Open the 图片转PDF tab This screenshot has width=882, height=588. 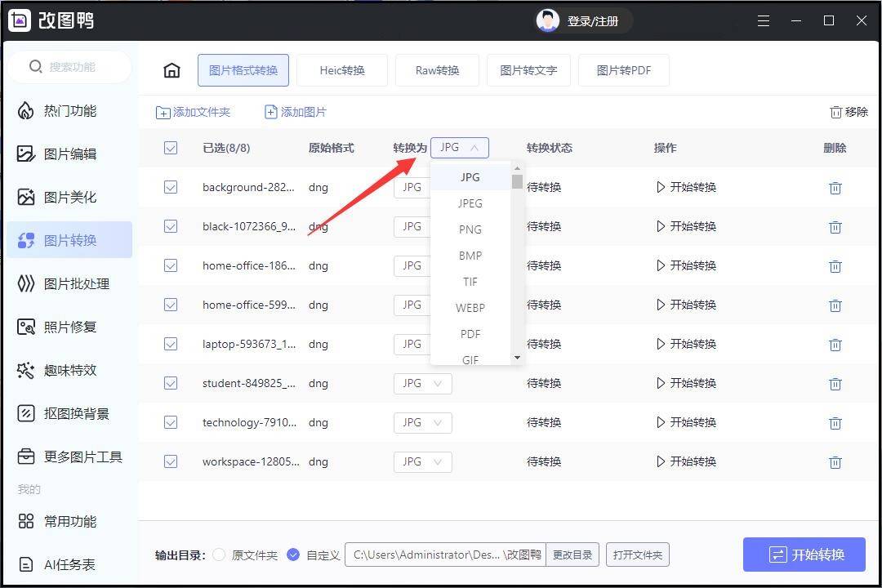(624, 70)
